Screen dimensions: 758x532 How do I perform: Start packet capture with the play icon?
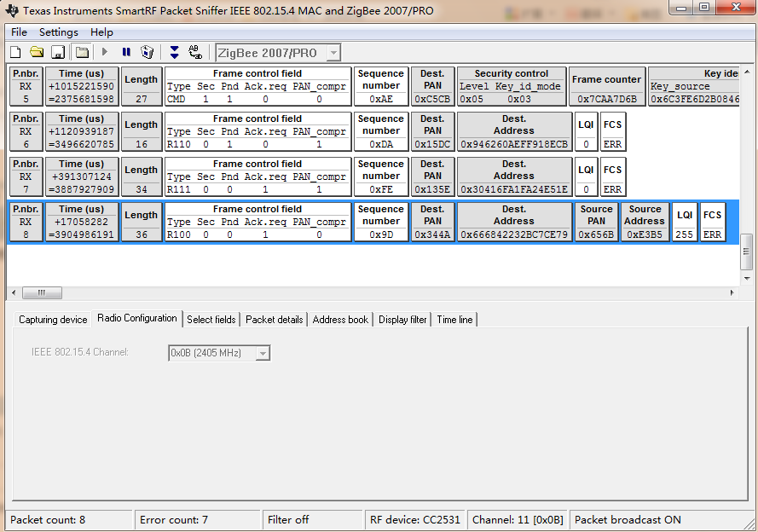(104, 52)
